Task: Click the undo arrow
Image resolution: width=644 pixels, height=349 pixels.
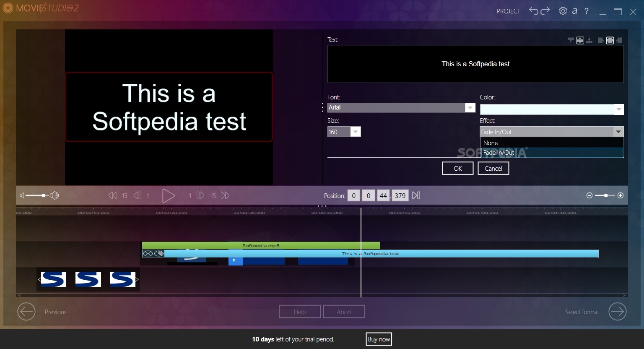Action: coord(533,11)
